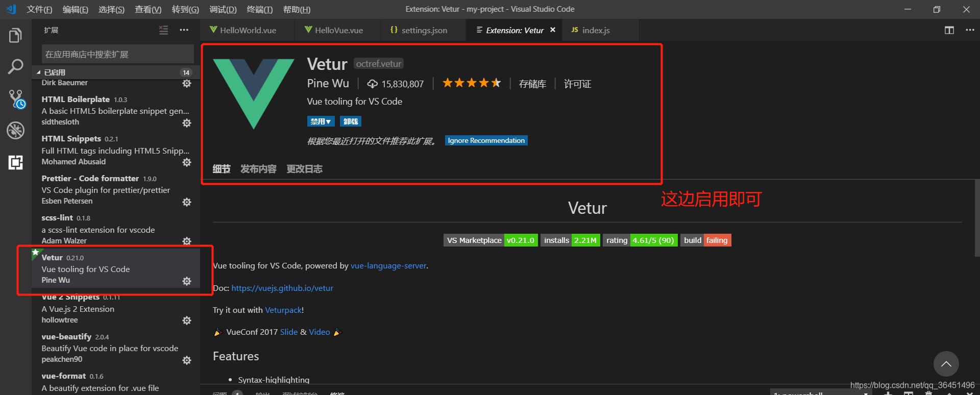Click the 卸载 uninstall button
980x395 pixels.
(351, 121)
